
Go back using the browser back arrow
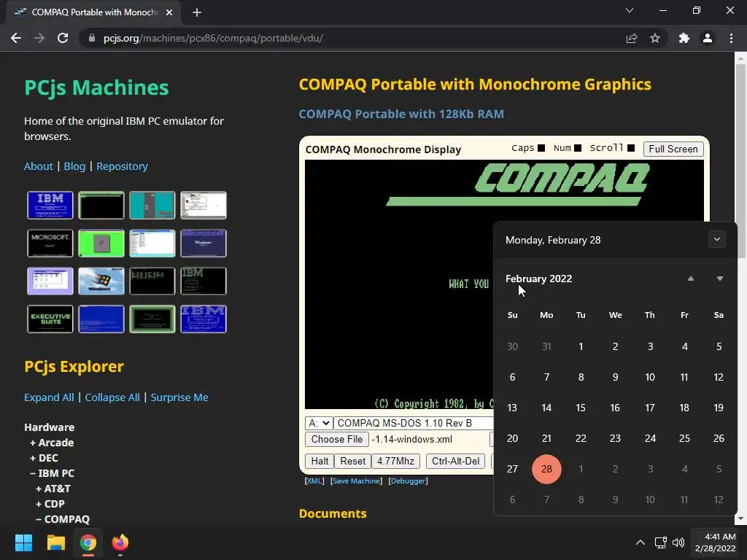click(x=16, y=38)
